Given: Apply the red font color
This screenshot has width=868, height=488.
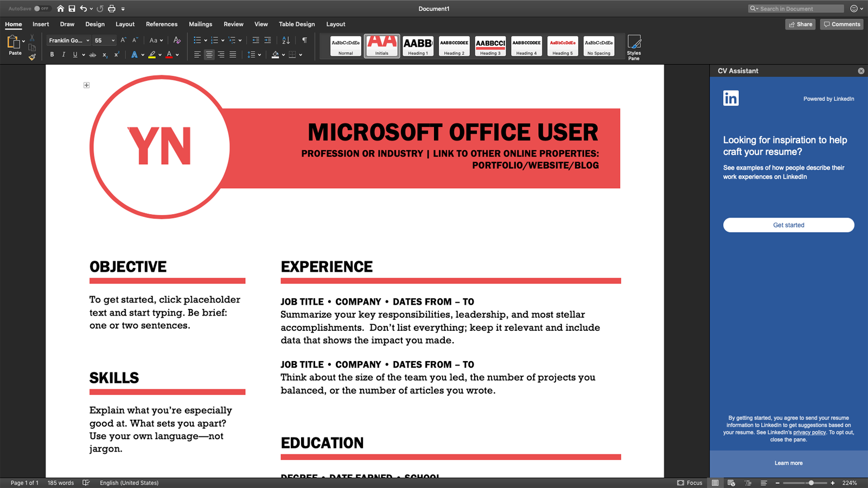Looking at the screenshot, I should point(169,55).
